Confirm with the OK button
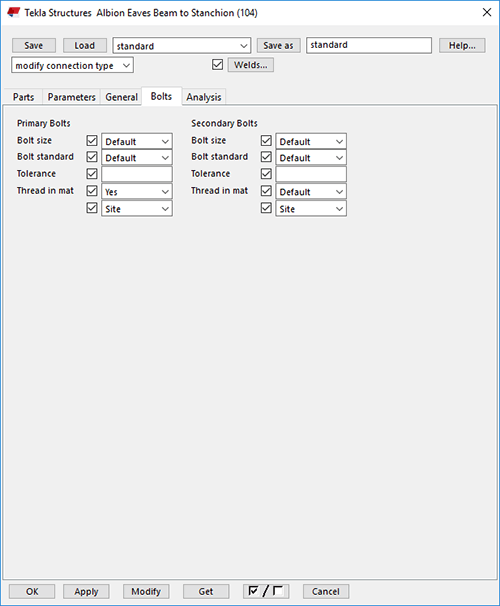 point(32,591)
